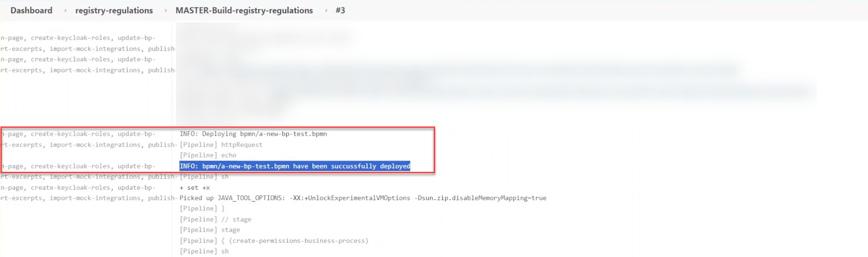Open the Dashboard breadcrumb link
The height and width of the screenshot is (257, 868).
[31, 11]
